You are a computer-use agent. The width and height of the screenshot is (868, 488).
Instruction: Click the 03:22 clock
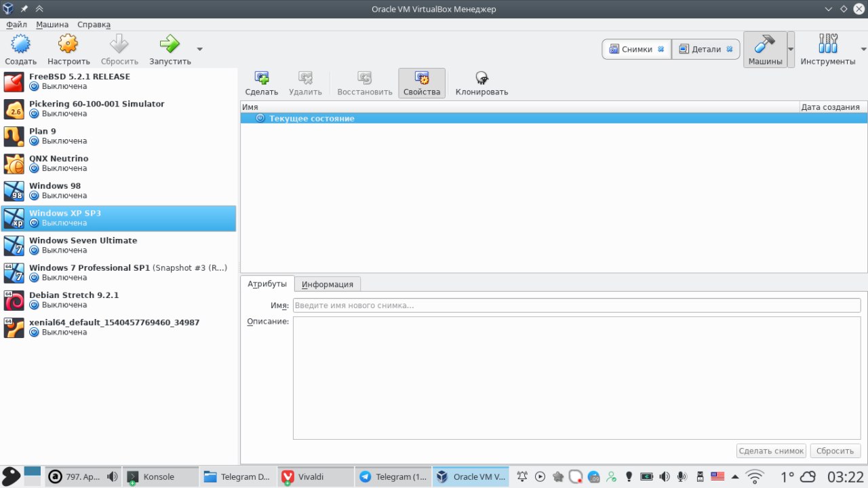tap(845, 476)
